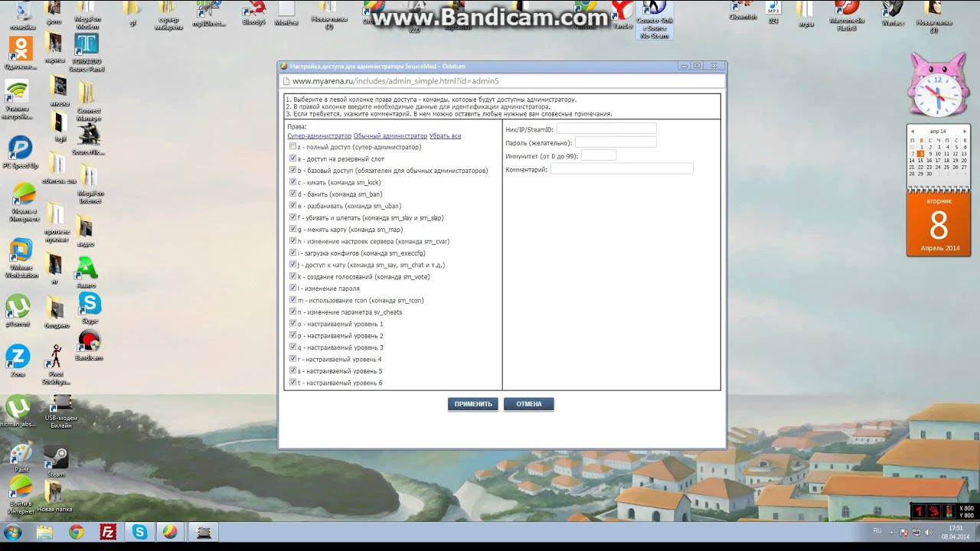Open Windows Explorer from the taskbar
Image resolution: width=980 pixels, height=551 pixels.
point(45,532)
